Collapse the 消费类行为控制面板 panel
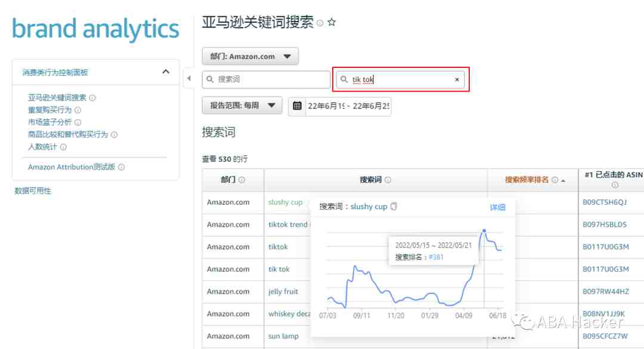 tap(166, 72)
